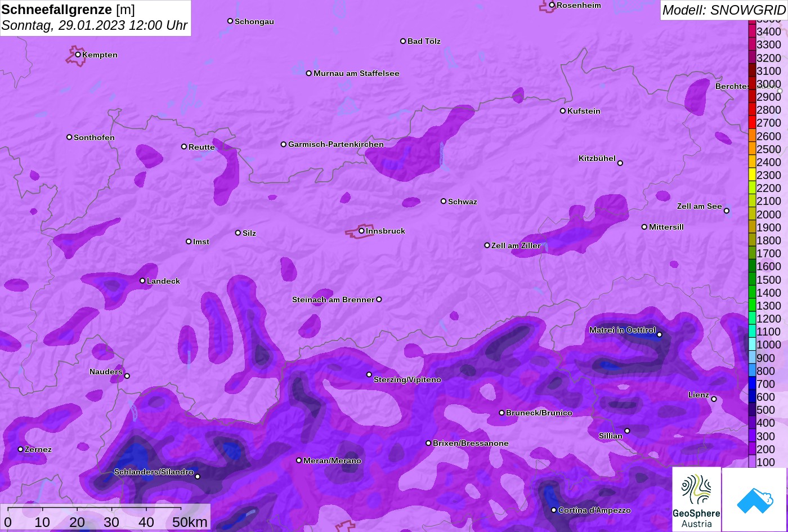Select the Kempten city label

point(100,55)
